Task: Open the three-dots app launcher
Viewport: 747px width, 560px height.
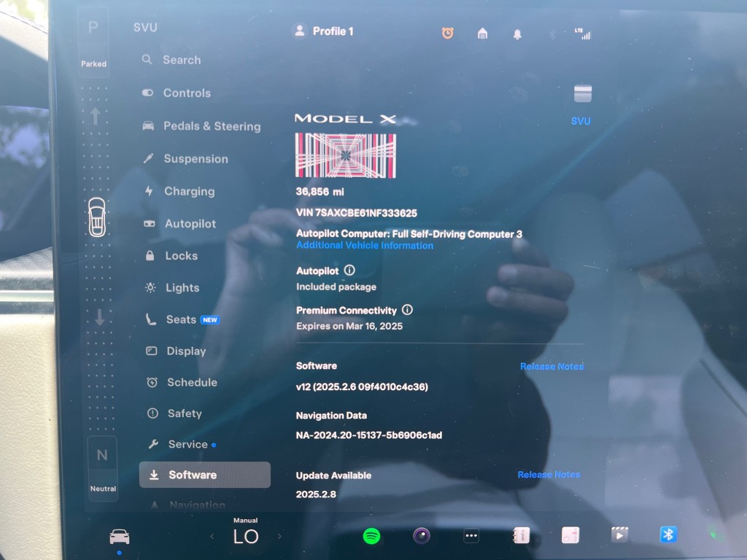Action: 471,536
